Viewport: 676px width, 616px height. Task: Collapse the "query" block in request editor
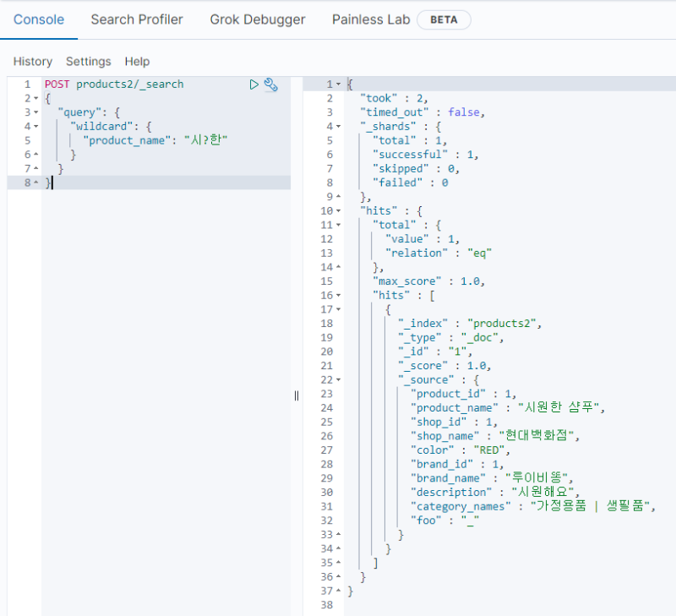36,112
